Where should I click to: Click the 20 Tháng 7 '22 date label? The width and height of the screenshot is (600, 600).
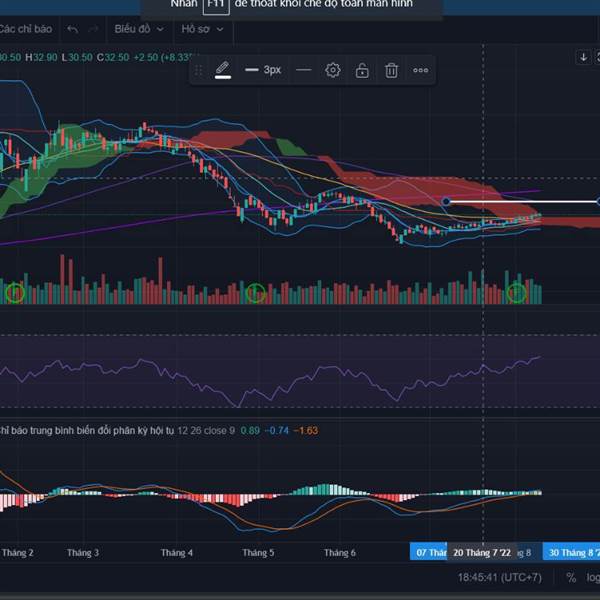pos(482,553)
